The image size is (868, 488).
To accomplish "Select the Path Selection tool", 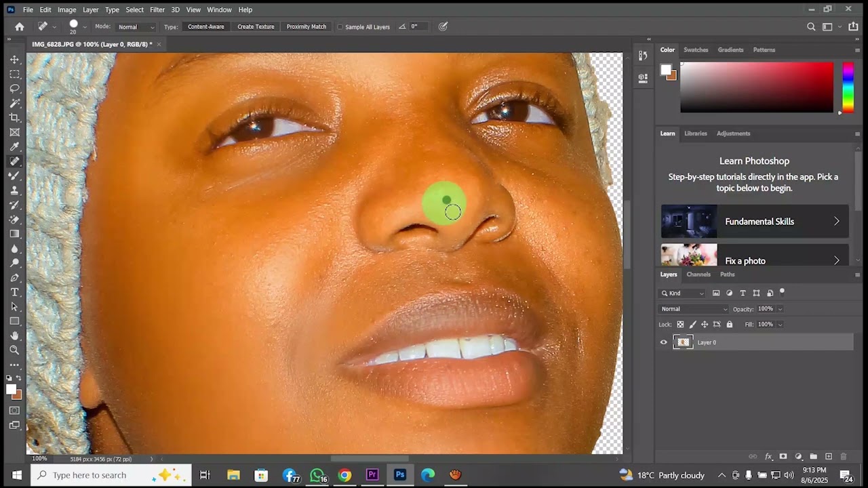I will (x=14, y=306).
